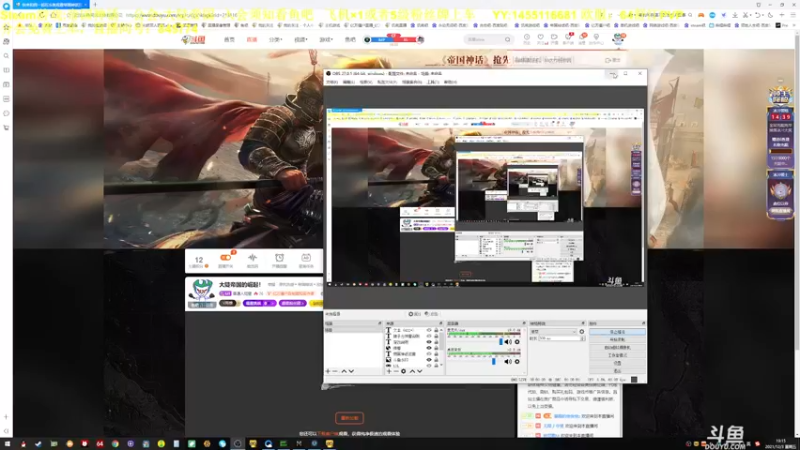
Task: Click the studio mode button in OBS Controls
Action: click(x=617, y=355)
